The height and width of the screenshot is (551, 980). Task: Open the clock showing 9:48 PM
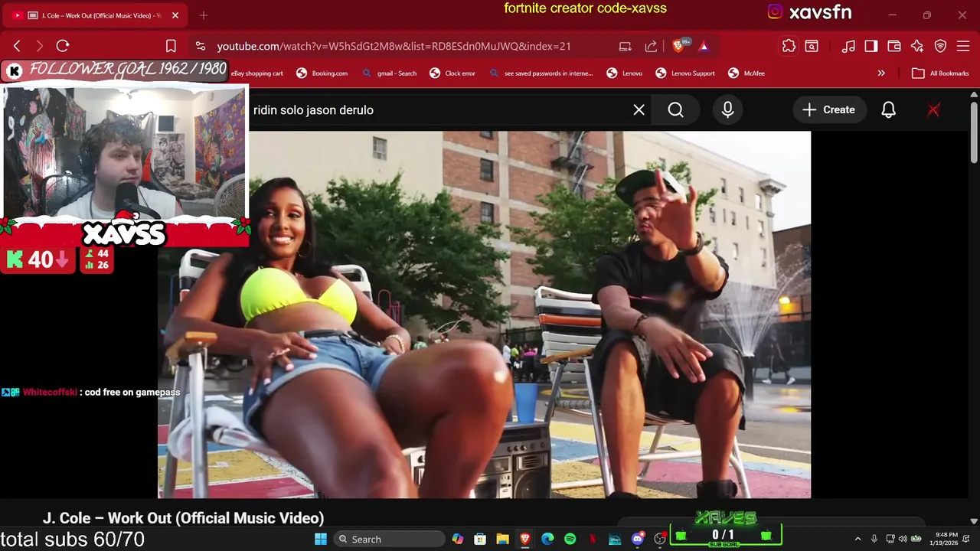click(x=943, y=540)
